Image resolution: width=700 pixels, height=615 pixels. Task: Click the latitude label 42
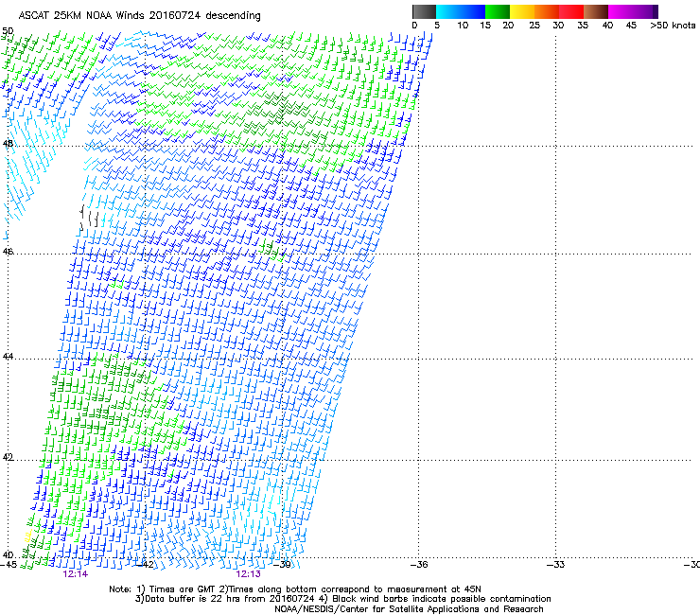point(8,457)
